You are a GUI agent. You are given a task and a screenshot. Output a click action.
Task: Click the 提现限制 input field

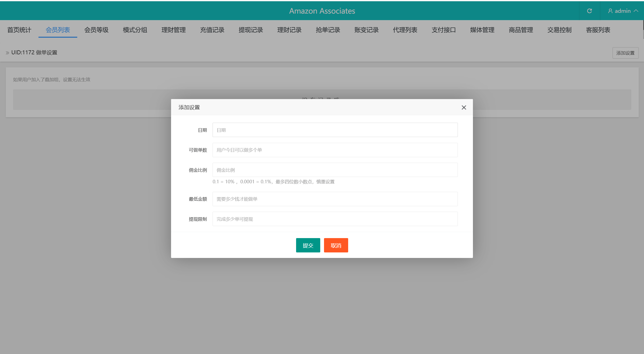click(335, 219)
